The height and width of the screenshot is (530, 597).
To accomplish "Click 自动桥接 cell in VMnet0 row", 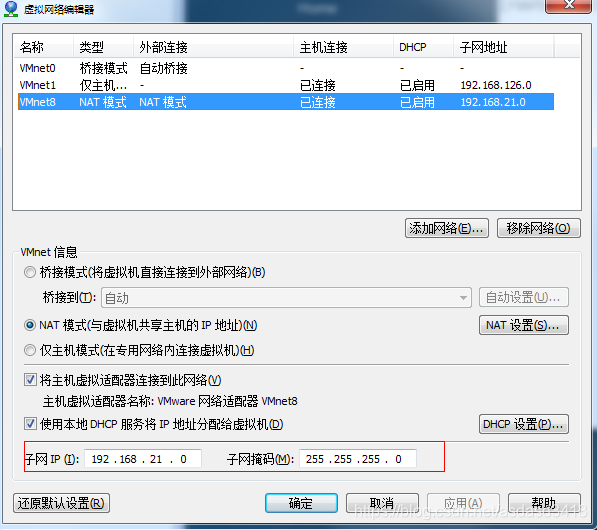I will 163,68.
